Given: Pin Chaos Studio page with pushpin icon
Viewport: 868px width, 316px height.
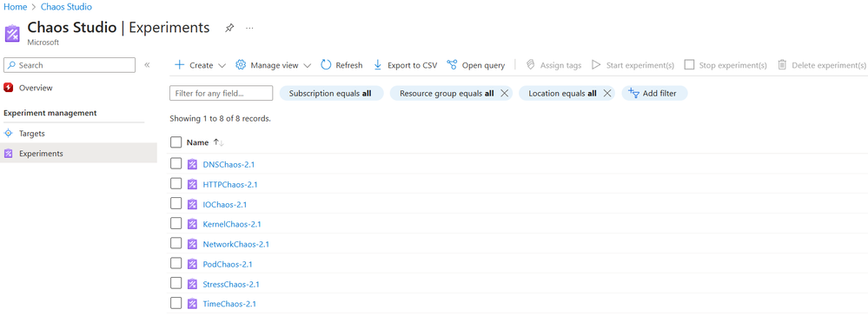Looking at the screenshot, I should (x=229, y=29).
